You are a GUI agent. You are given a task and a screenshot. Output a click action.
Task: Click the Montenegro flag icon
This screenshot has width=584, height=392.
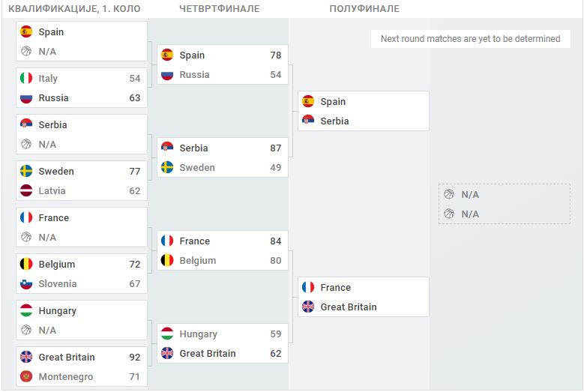click(x=26, y=376)
